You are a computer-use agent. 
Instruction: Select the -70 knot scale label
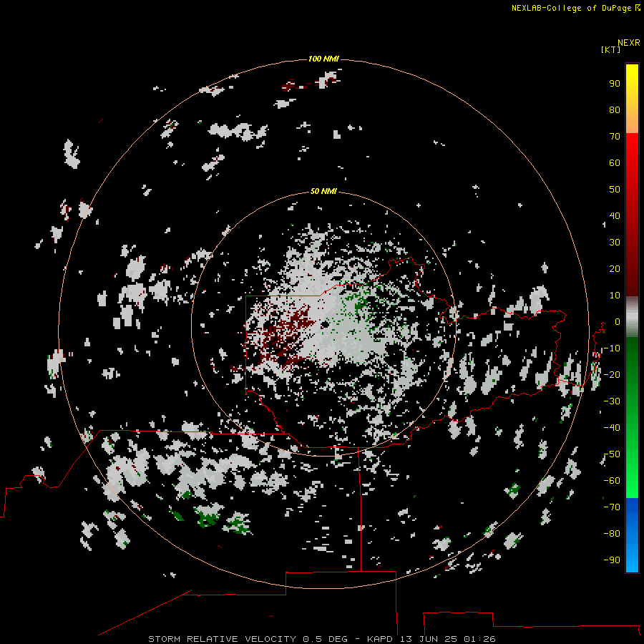pos(612,507)
